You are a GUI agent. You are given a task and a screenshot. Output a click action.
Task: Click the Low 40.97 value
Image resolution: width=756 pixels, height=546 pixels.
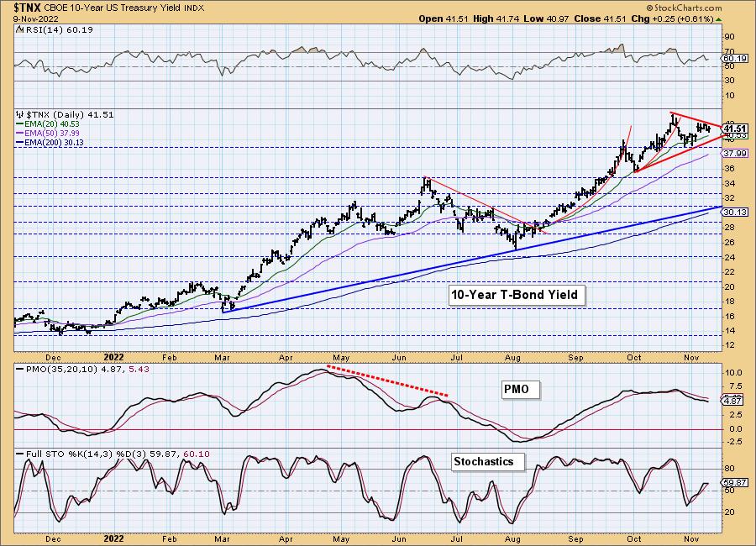click(546, 18)
